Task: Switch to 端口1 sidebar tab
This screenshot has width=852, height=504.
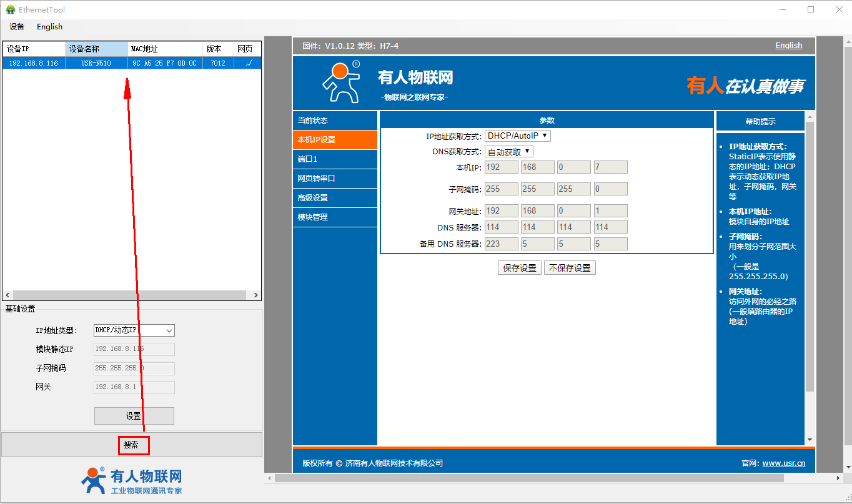Action: [335, 159]
